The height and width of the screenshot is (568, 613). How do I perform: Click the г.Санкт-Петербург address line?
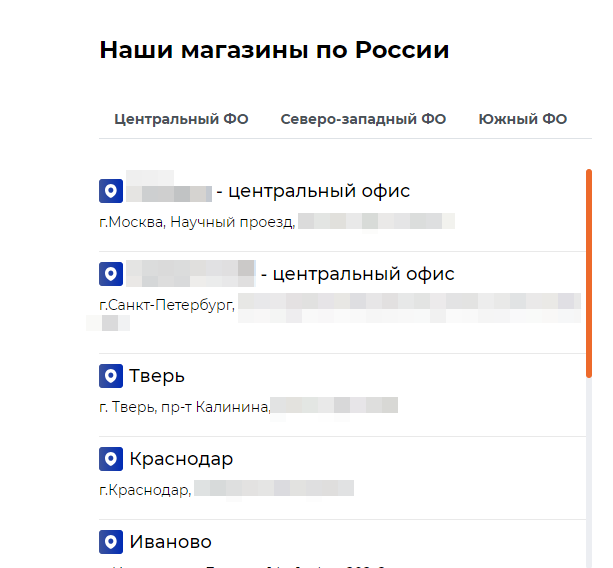[x=167, y=304]
